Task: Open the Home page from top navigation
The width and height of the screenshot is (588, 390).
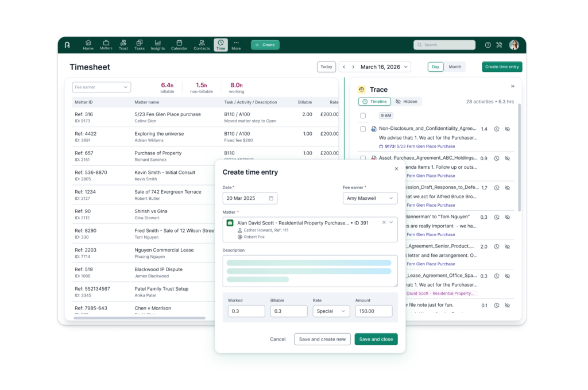Action: 88,45
